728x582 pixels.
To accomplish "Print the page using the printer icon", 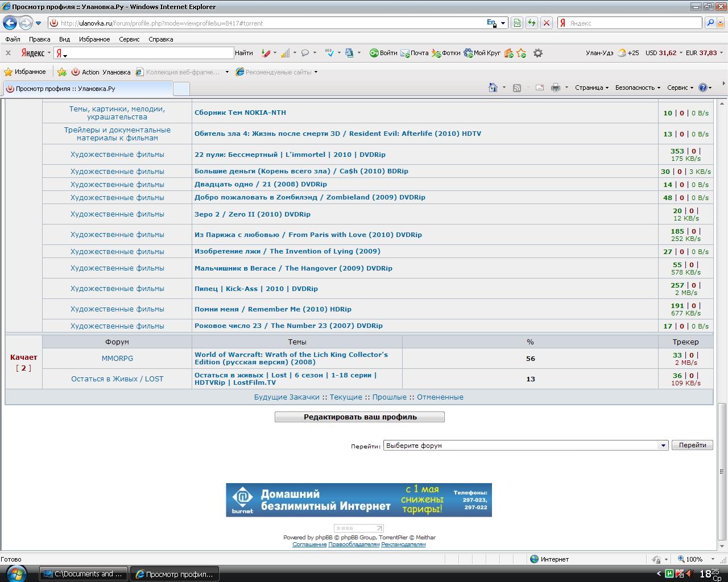I will (x=556, y=88).
